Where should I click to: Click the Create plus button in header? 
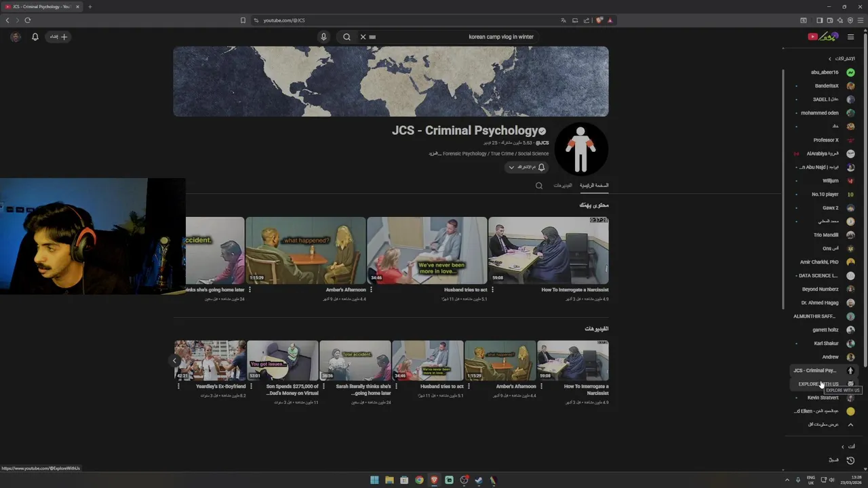tap(59, 37)
